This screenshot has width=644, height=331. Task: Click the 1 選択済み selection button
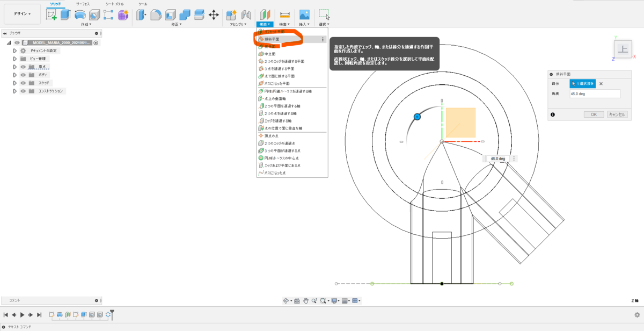(x=583, y=84)
